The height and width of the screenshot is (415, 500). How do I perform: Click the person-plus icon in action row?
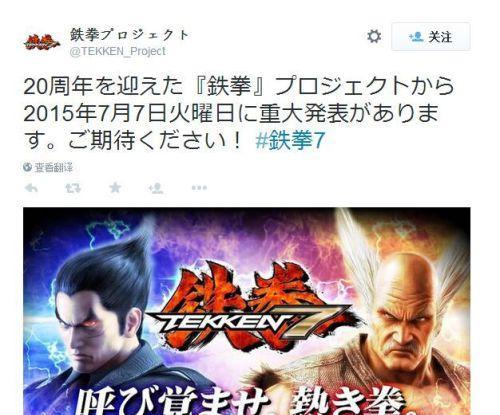point(156,188)
